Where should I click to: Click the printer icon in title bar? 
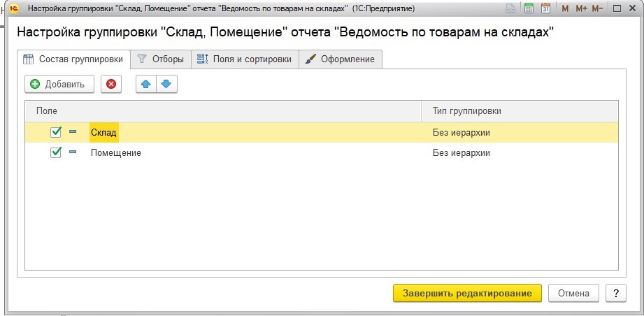coord(510,8)
